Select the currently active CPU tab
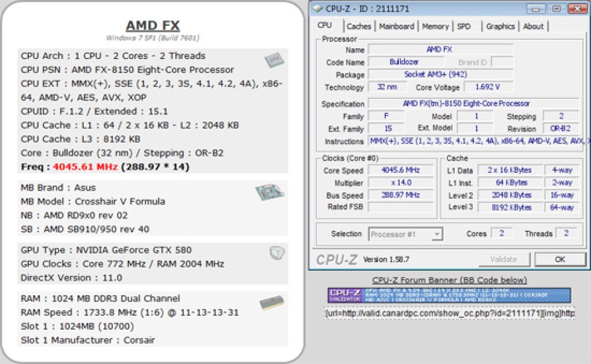591x364 pixels. [x=326, y=25]
